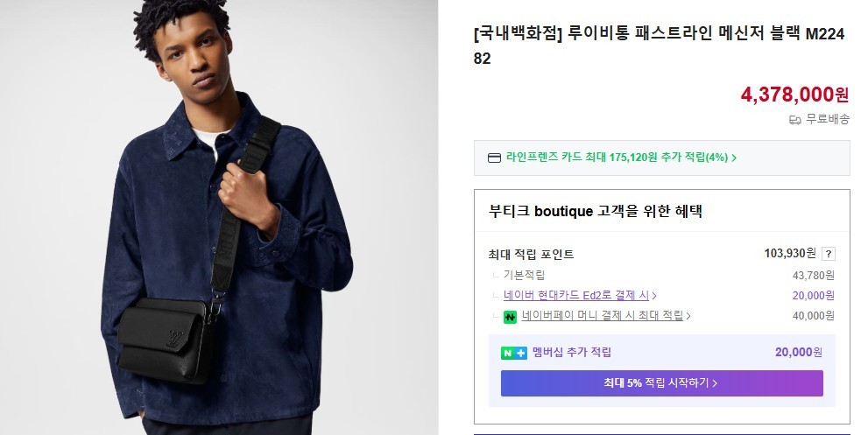Click the free shipping truck icon
The height and width of the screenshot is (435, 868).
click(x=795, y=119)
